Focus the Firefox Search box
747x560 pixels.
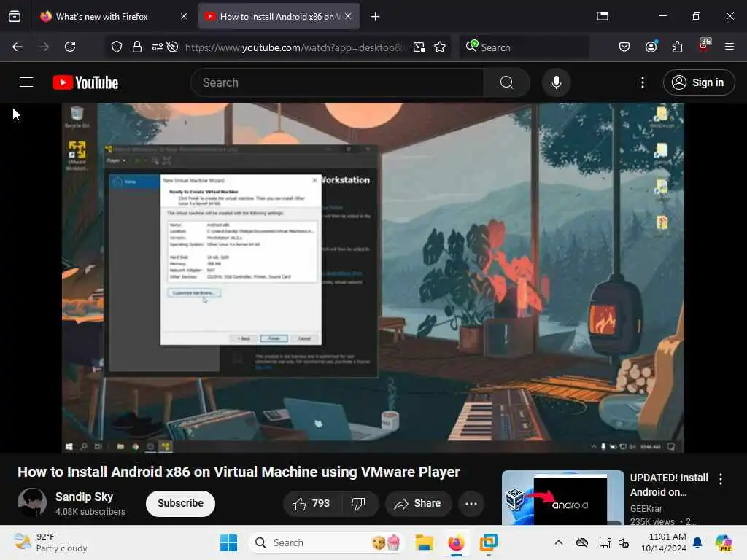[x=525, y=47]
